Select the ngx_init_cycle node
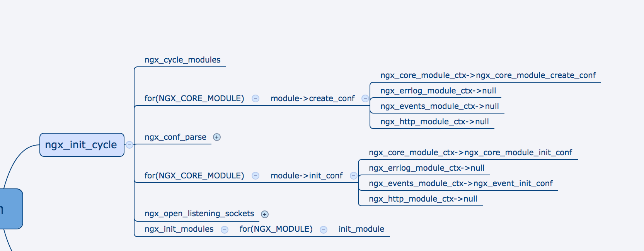Image resolution: width=644 pixels, height=251 pixels. tap(81, 145)
